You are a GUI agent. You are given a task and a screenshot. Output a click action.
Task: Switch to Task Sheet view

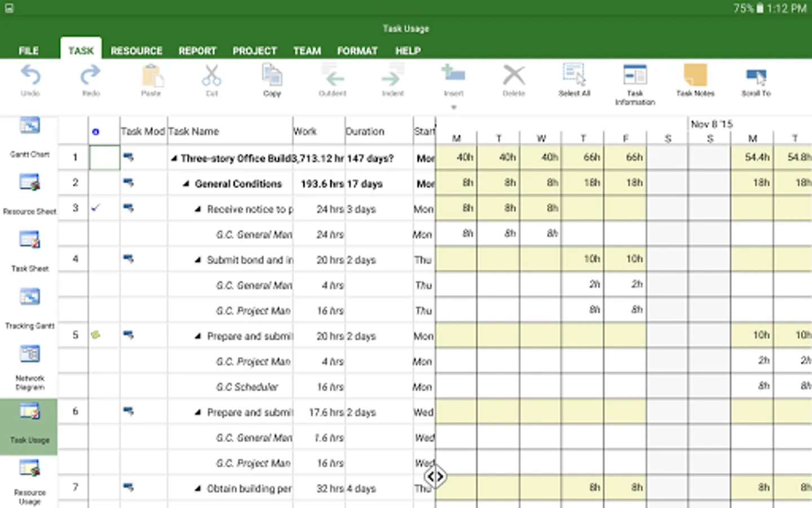pos(29,251)
